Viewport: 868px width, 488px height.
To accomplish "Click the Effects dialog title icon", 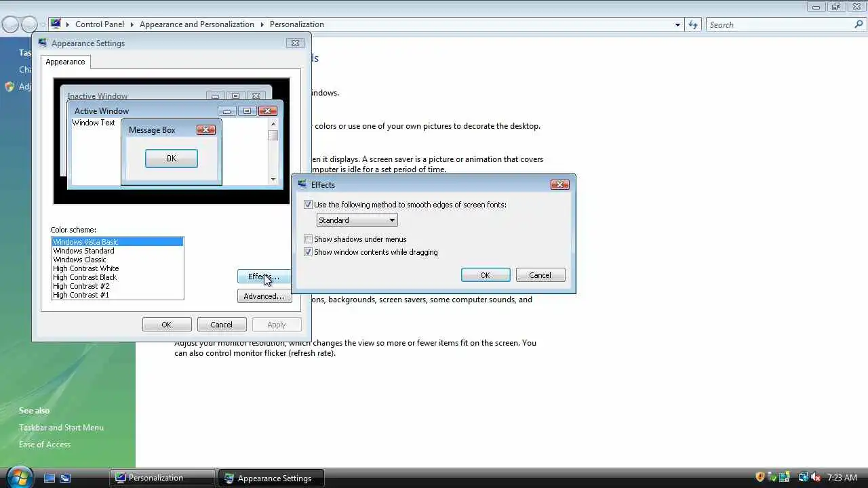I will [x=302, y=184].
